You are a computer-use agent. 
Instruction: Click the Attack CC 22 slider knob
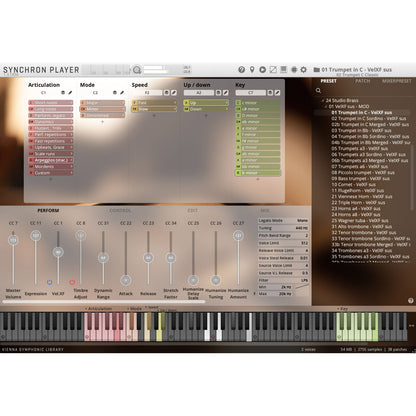[126, 280]
